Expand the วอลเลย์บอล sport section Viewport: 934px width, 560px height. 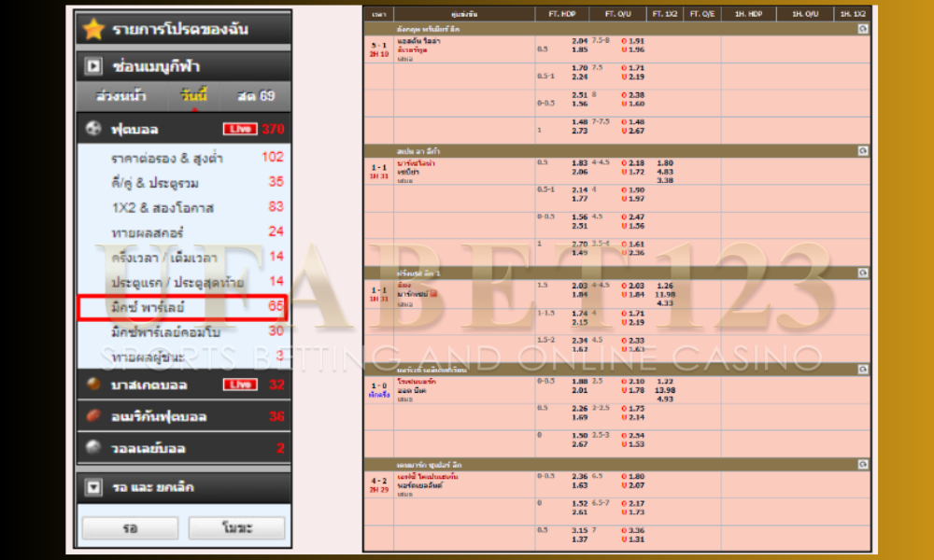click(183, 447)
